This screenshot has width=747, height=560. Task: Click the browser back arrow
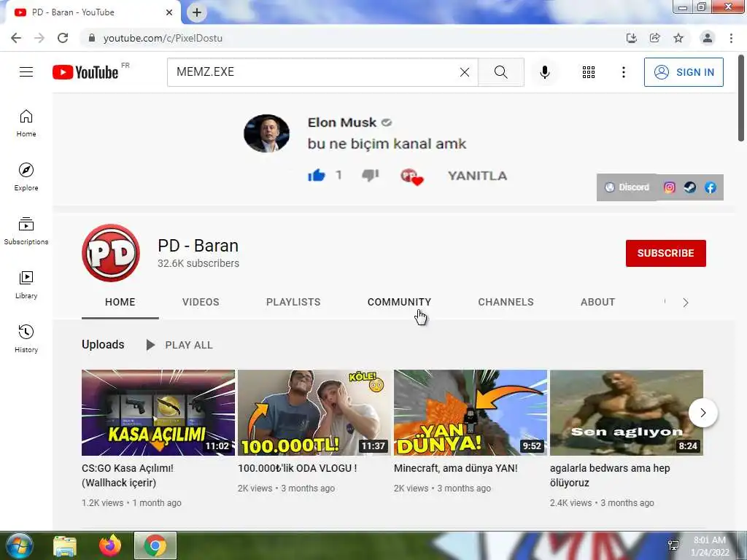click(x=16, y=38)
